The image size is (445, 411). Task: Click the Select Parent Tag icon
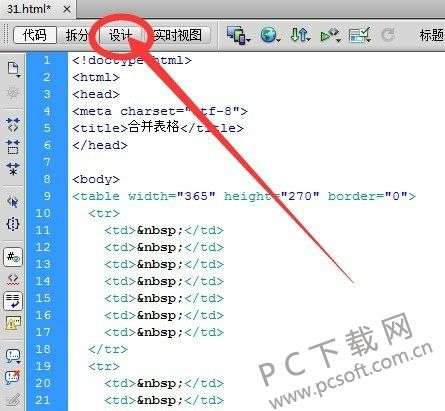[x=13, y=202]
